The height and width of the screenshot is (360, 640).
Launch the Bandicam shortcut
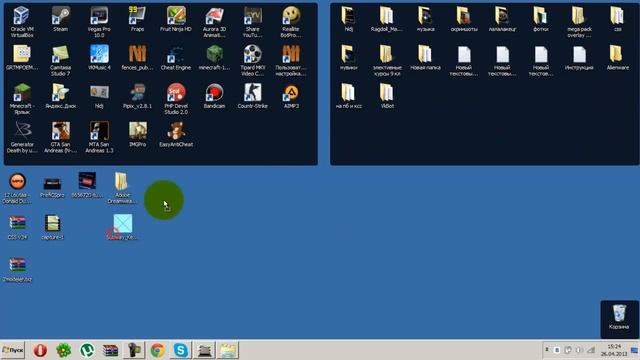(x=214, y=93)
